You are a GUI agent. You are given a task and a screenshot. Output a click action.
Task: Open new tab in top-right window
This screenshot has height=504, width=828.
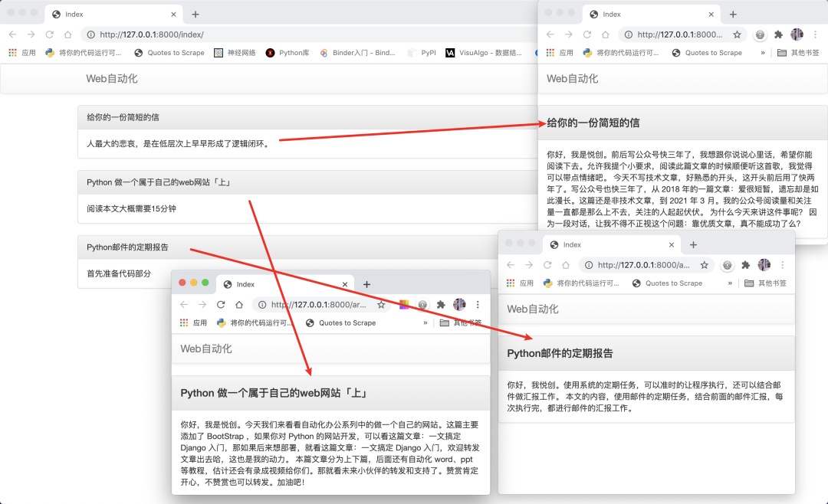click(x=733, y=15)
